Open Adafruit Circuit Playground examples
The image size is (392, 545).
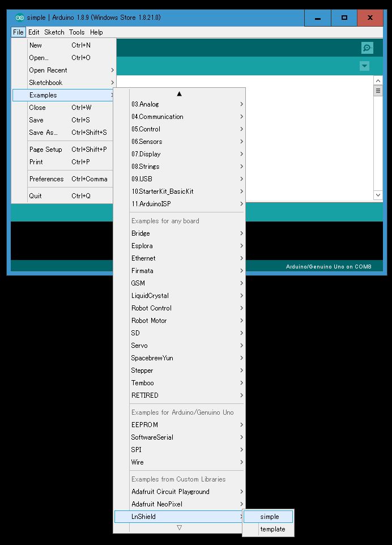tap(180, 492)
